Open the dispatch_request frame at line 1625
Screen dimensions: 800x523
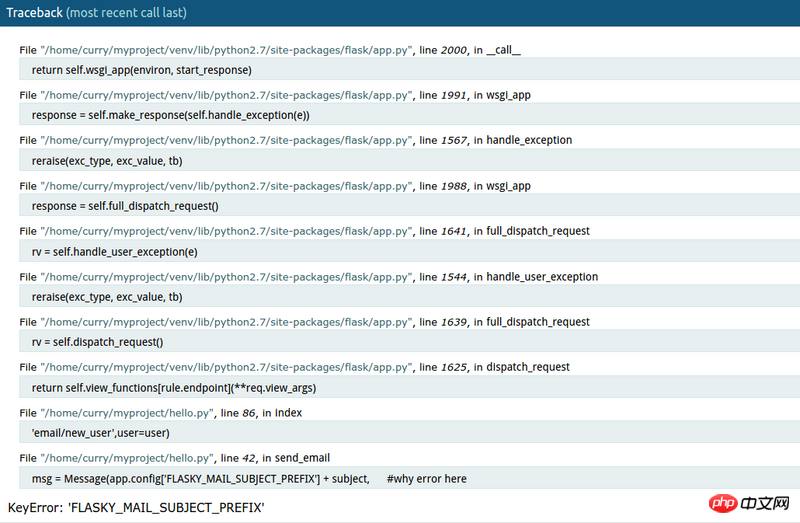coord(294,367)
